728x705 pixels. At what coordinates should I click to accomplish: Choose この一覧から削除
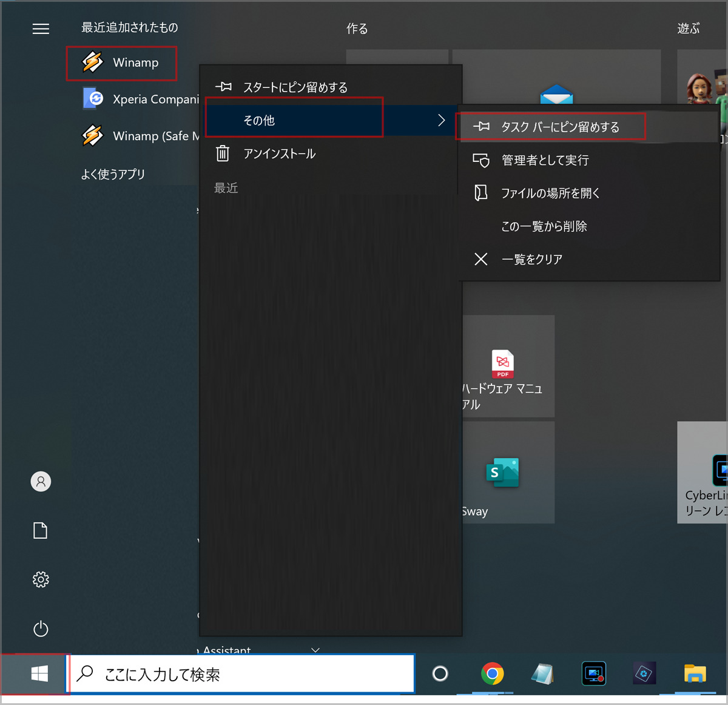(x=588, y=226)
